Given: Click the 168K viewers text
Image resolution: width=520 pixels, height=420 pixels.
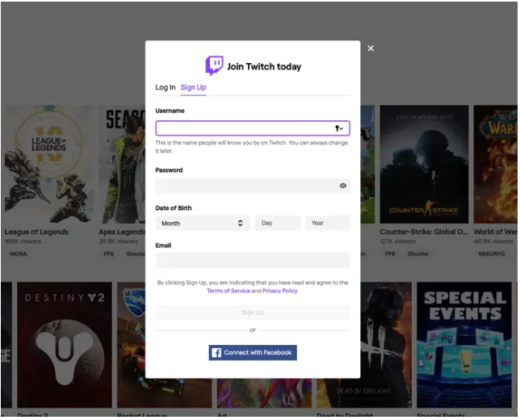Looking at the screenshot, I should click(x=23, y=241).
